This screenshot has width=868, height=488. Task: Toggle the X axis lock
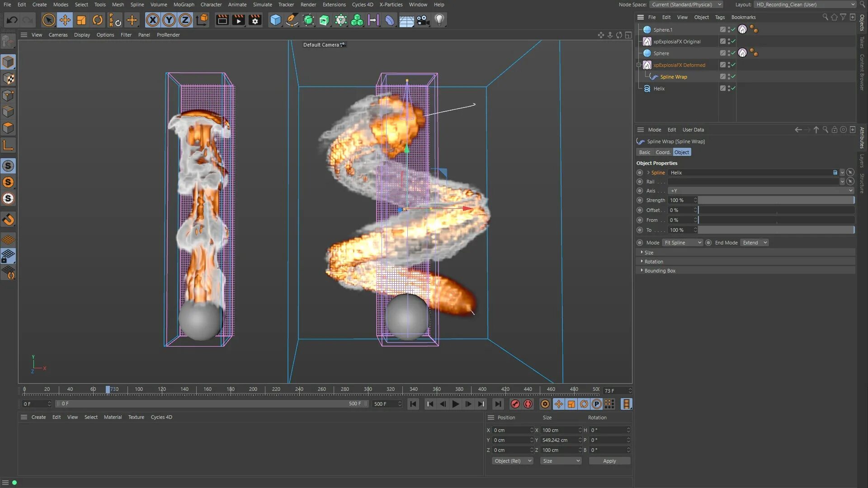153,20
